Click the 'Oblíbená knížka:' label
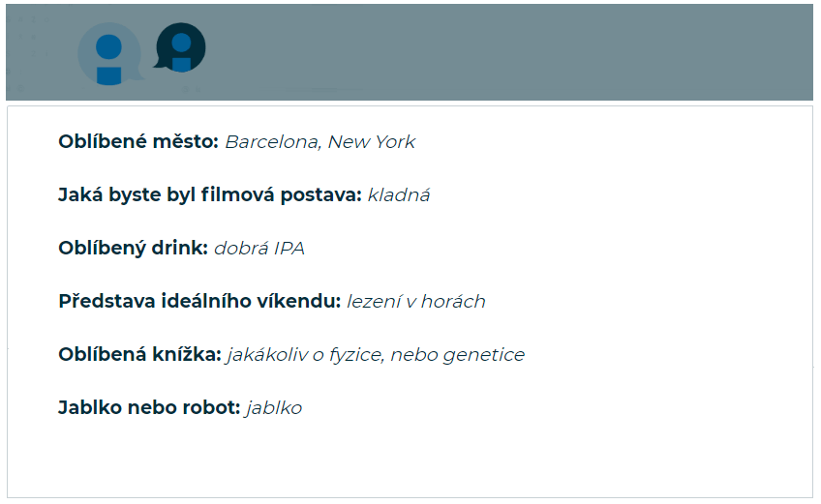Image resolution: width=821 pixels, height=504 pixels. tap(139, 355)
